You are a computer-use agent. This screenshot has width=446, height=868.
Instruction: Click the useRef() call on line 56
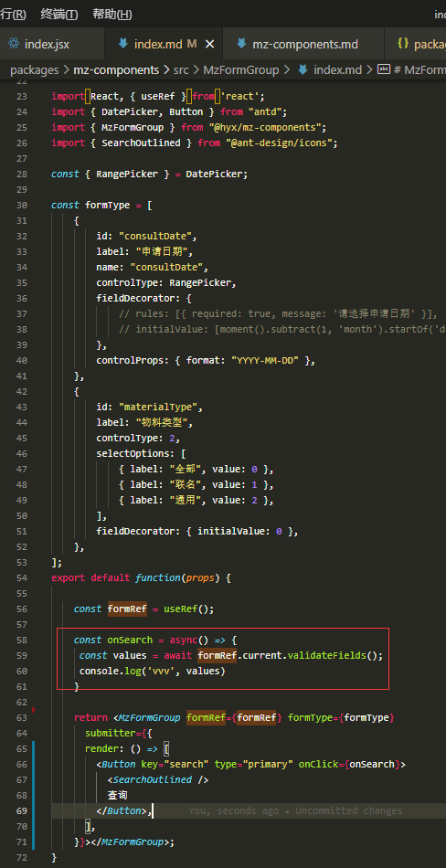point(189,609)
